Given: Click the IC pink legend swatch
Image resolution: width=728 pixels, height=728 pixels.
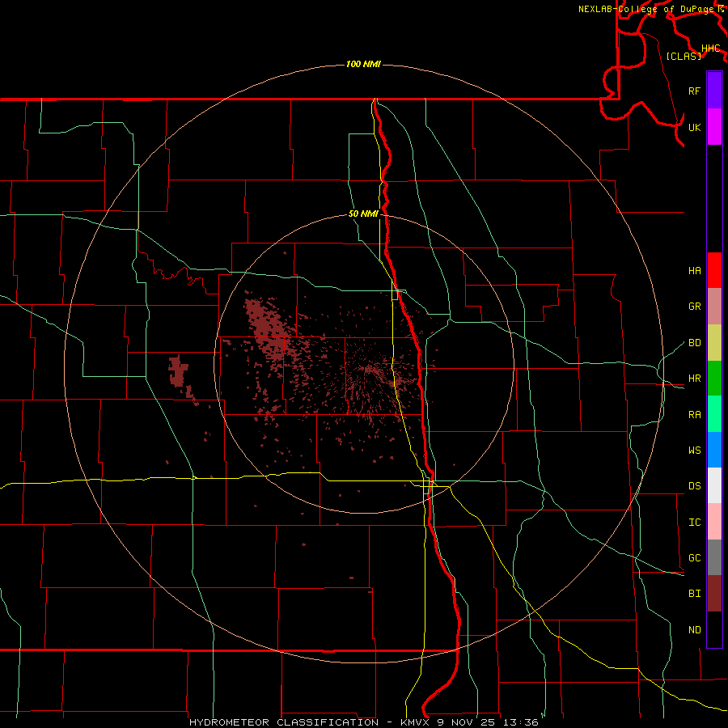Looking at the screenshot, I should point(714,522).
